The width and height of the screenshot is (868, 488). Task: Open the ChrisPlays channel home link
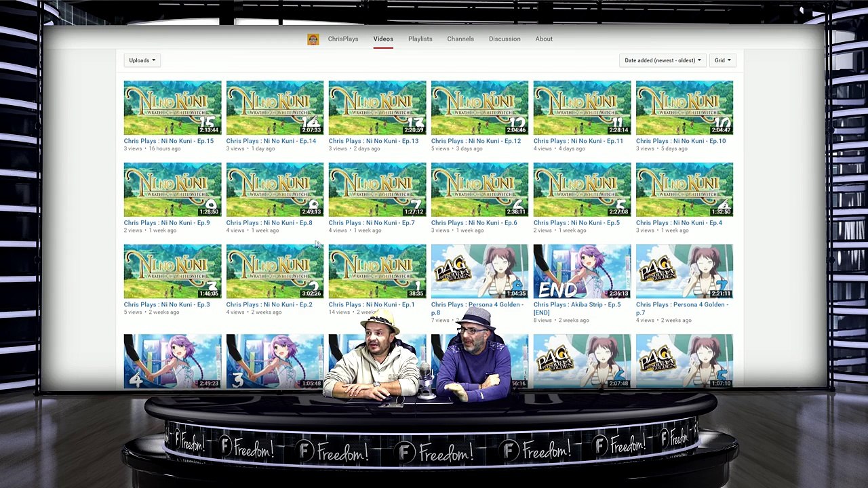point(343,39)
